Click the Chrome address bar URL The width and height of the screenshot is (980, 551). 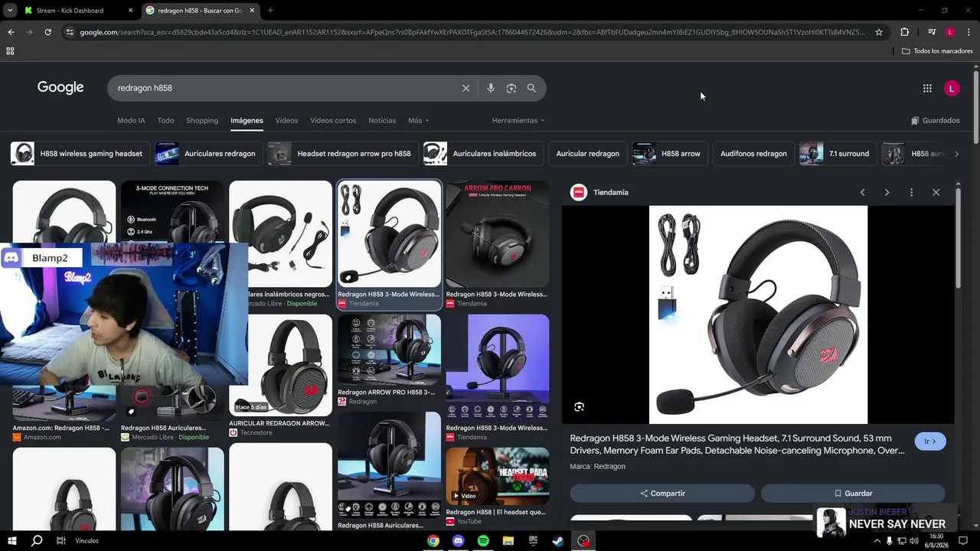(x=472, y=32)
